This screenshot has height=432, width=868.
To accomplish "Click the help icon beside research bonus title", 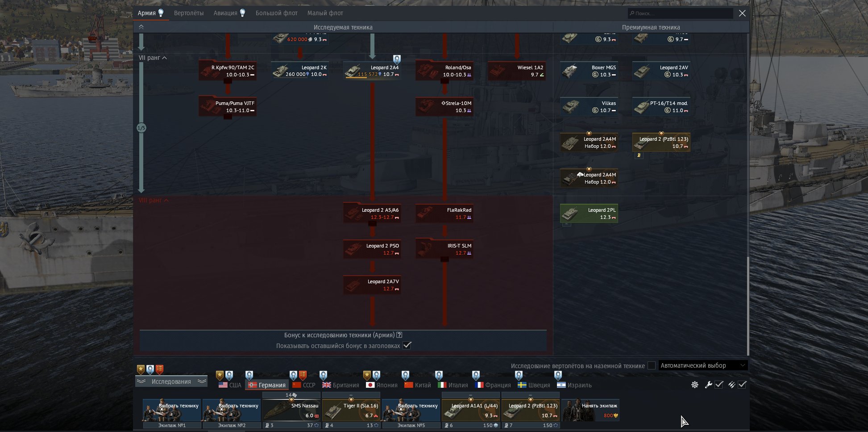I will coord(399,335).
